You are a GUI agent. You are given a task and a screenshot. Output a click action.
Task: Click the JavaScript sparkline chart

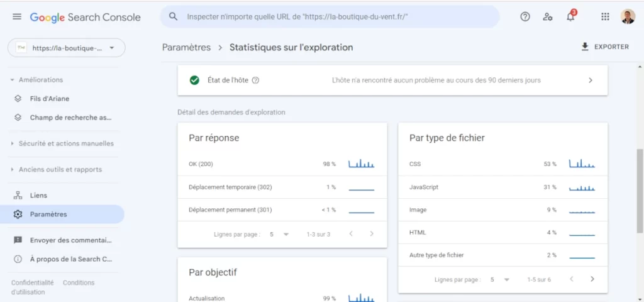[582, 187]
